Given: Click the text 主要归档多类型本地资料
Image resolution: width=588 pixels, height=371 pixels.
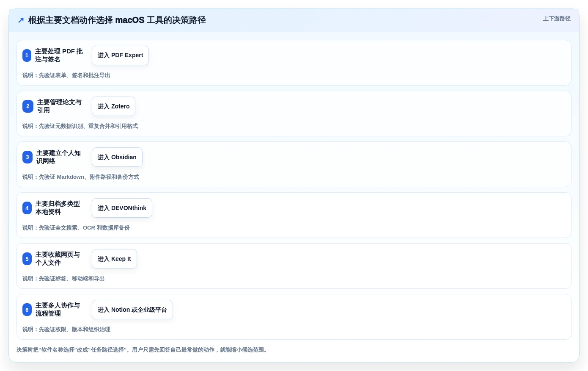Looking at the screenshot, I should [x=58, y=208].
